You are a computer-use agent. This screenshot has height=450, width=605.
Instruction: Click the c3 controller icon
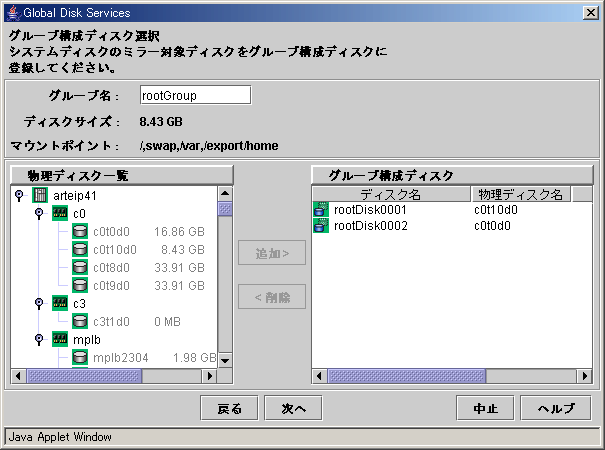(60, 303)
